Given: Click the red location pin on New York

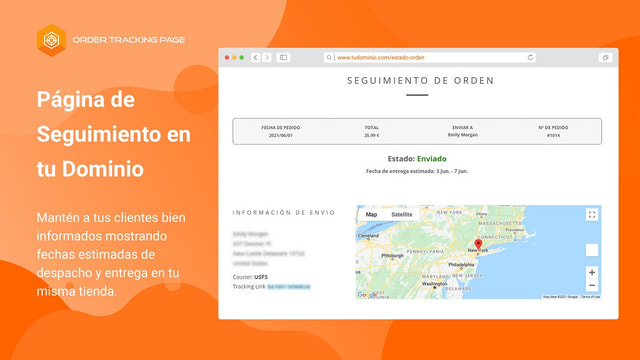Looking at the screenshot, I should pos(478,244).
